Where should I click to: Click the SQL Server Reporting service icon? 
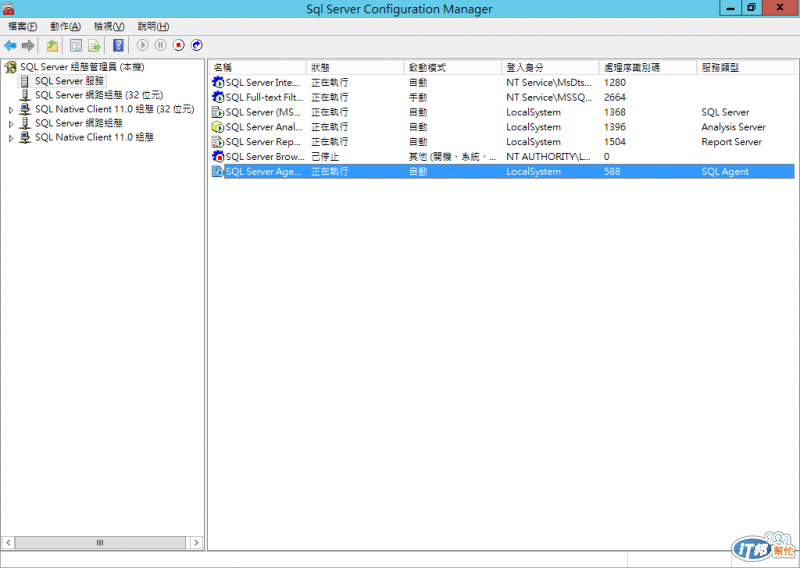pos(218,141)
